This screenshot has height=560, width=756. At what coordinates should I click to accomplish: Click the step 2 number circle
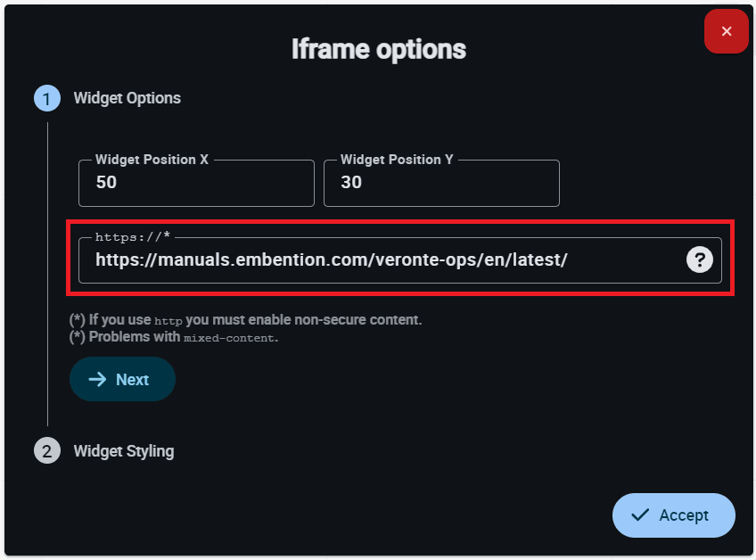pyautogui.click(x=46, y=451)
